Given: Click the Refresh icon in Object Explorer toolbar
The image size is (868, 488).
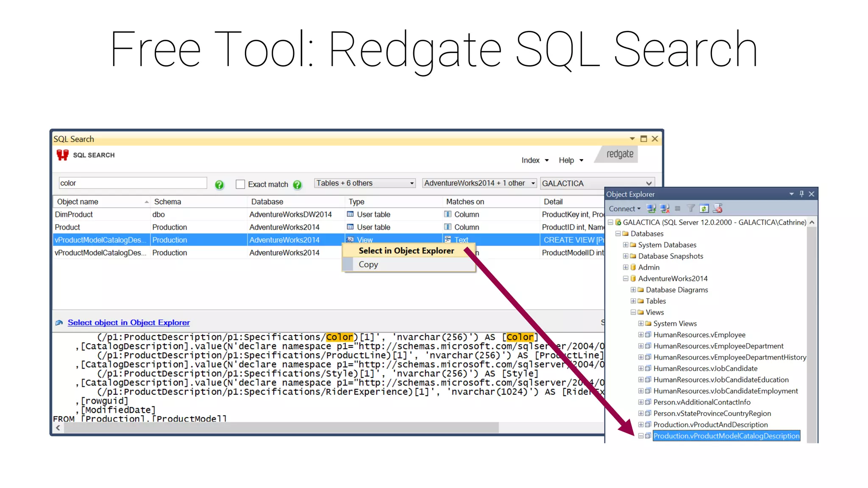Looking at the screenshot, I should (x=704, y=208).
